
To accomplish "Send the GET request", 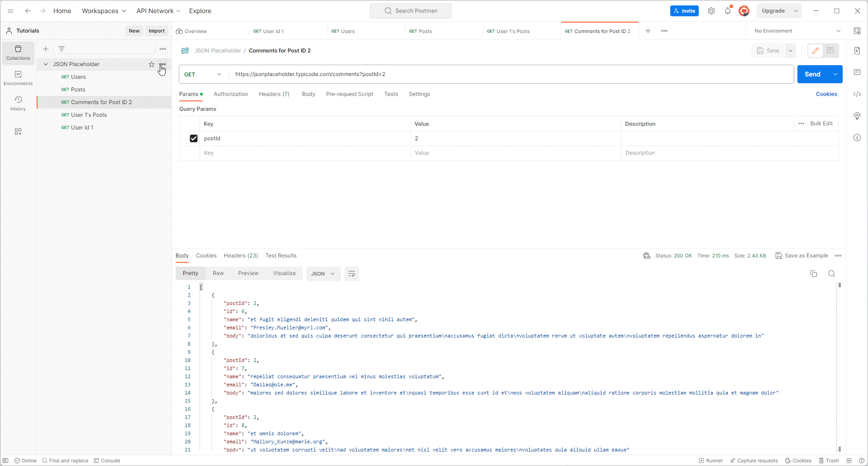I will [x=813, y=74].
